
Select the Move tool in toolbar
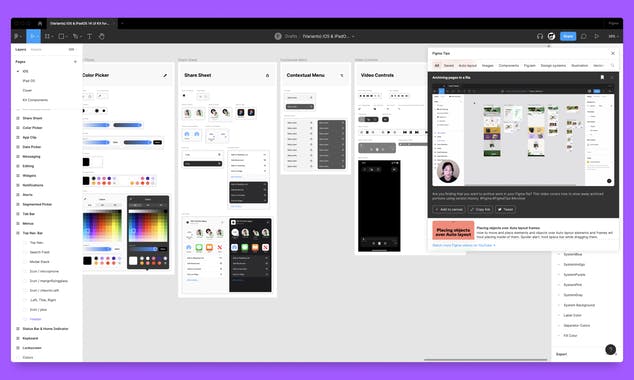[x=34, y=36]
